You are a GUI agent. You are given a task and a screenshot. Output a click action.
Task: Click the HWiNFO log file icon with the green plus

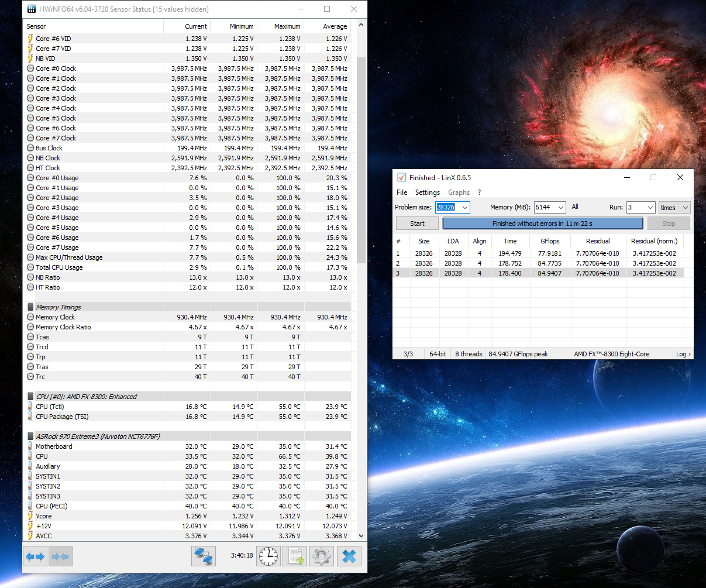(295, 556)
